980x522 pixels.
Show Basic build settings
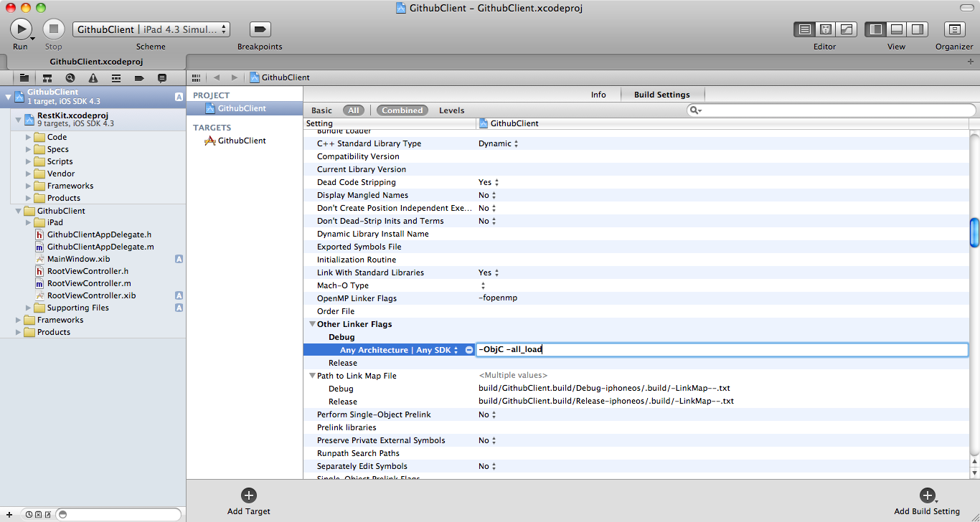(321, 110)
